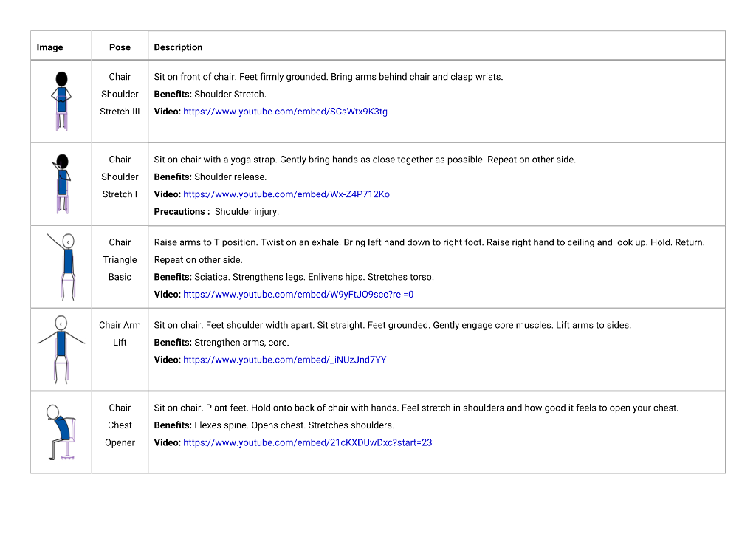
Task: Open the Chair Triangle Basic video link
Action: point(298,295)
